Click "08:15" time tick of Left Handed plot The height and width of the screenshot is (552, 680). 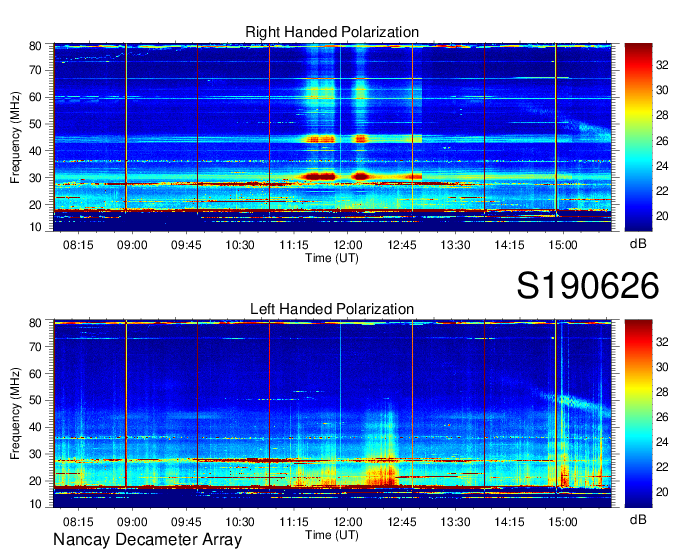78,522
